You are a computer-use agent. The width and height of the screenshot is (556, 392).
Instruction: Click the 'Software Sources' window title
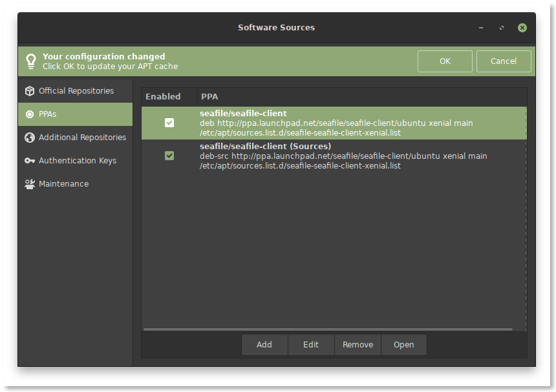(x=276, y=28)
